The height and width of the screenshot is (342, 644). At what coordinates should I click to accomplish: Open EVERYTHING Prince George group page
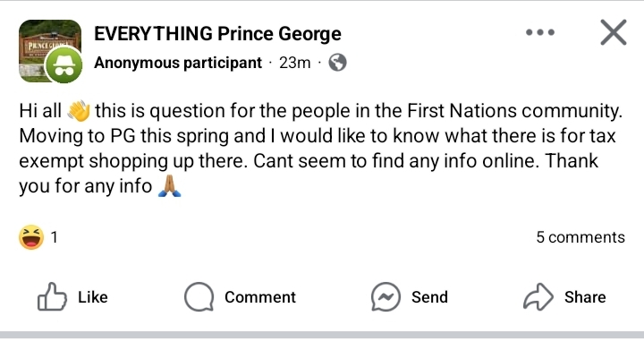(x=217, y=34)
